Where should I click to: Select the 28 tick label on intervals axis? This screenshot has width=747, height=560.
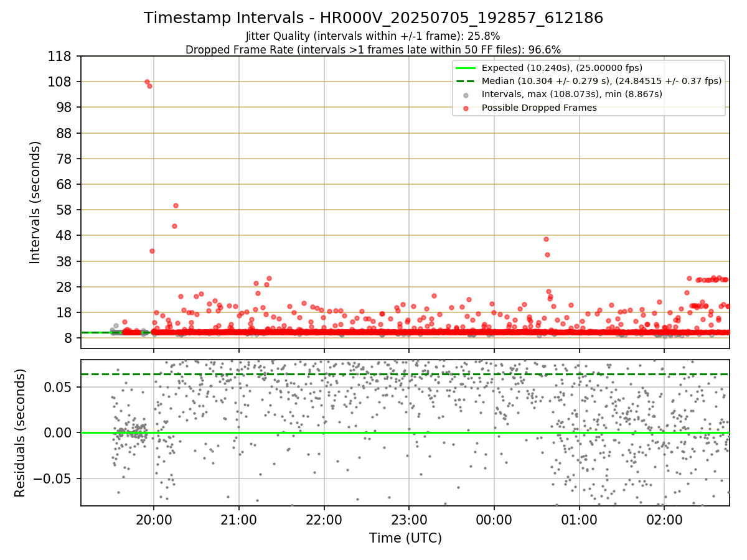(x=63, y=287)
